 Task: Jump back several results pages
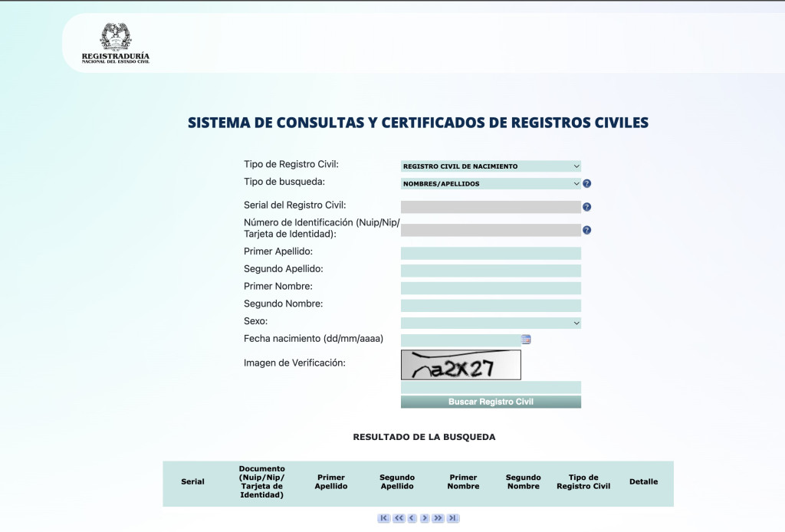coord(399,518)
